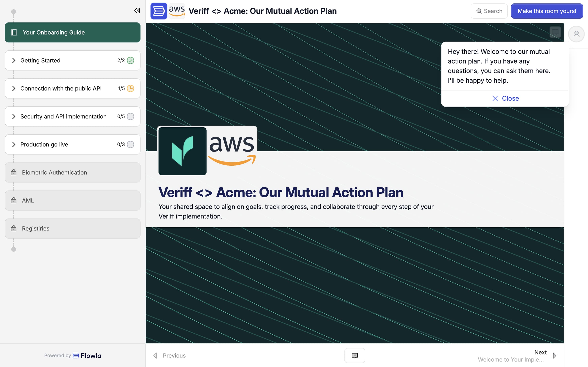Click the Search field in header

coord(489,11)
